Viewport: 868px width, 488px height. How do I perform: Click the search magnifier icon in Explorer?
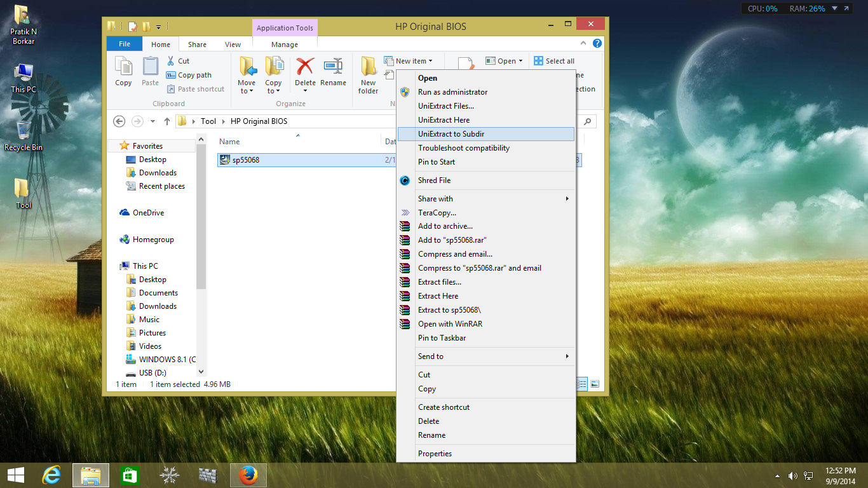588,121
